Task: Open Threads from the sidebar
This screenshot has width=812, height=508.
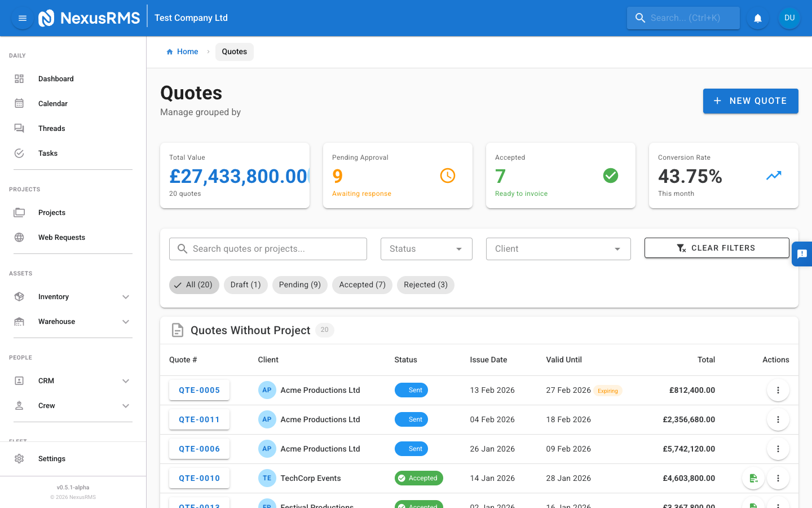Action: 51,128
